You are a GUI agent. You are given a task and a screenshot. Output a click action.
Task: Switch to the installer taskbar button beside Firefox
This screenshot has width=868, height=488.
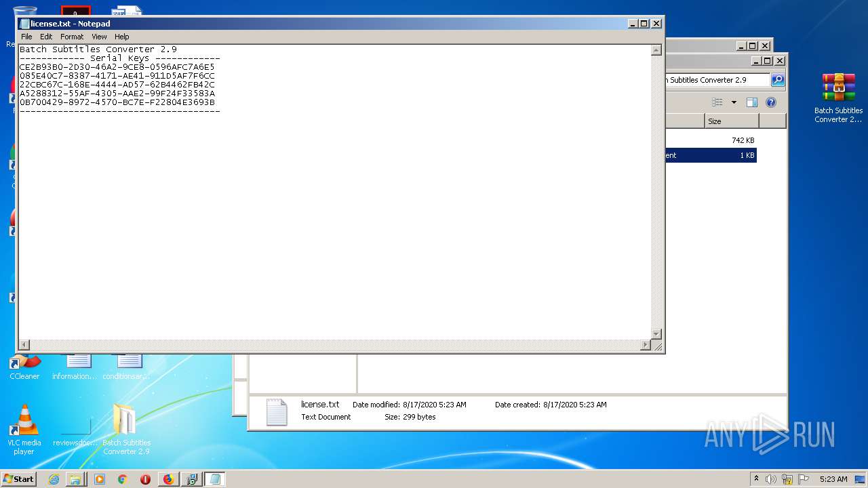191,479
